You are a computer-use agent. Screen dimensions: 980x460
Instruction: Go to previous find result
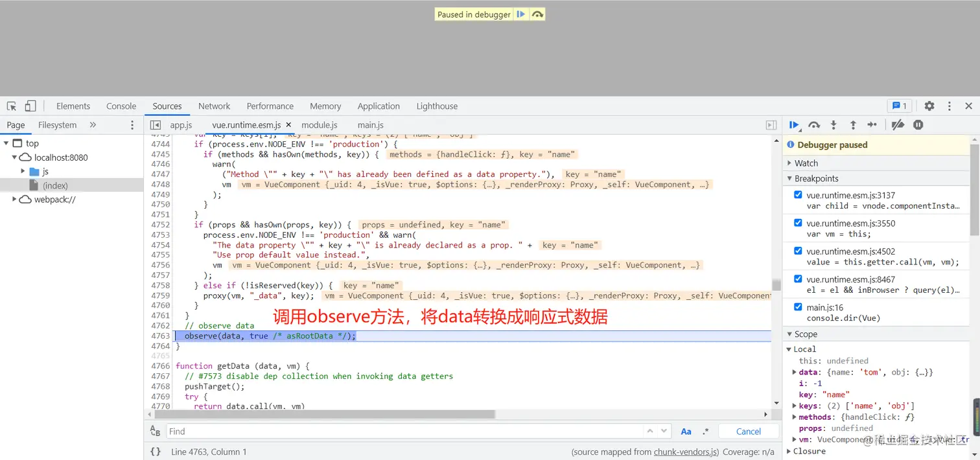click(650, 431)
